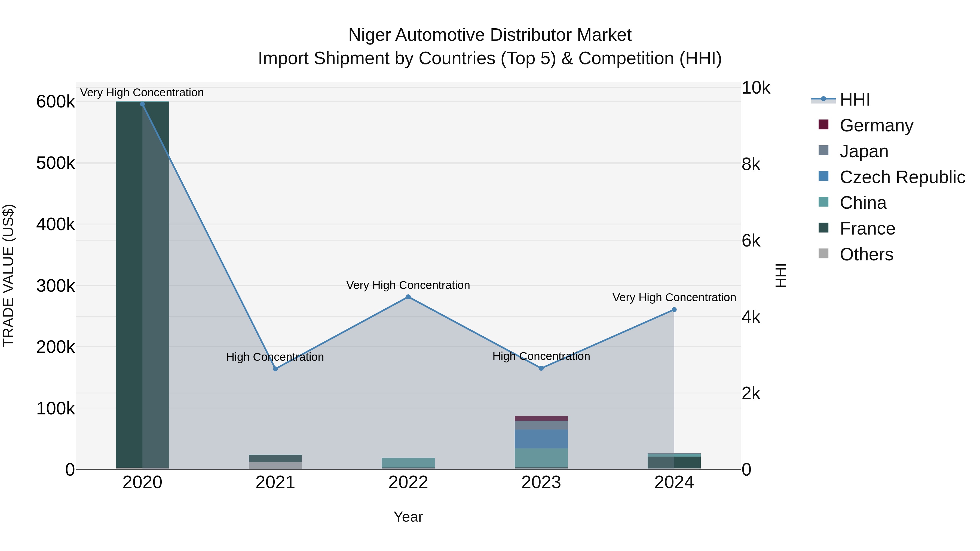Click the chart title Niger Automotive Distributor Market
Viewport: 980px width, 551px height.
(x=490, y=35)
